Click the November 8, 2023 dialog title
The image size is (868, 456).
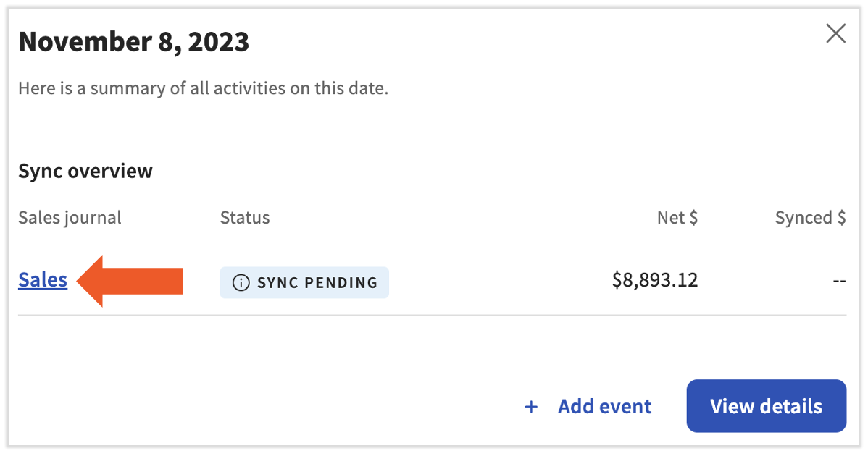click(133, 42)
